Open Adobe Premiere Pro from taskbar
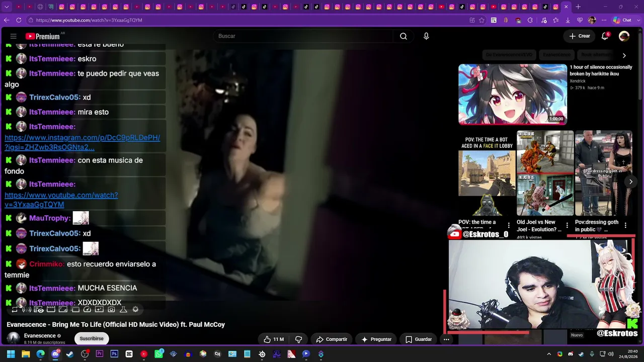The height and width of the screenshot is (362, 644). (x=100, y=354)
